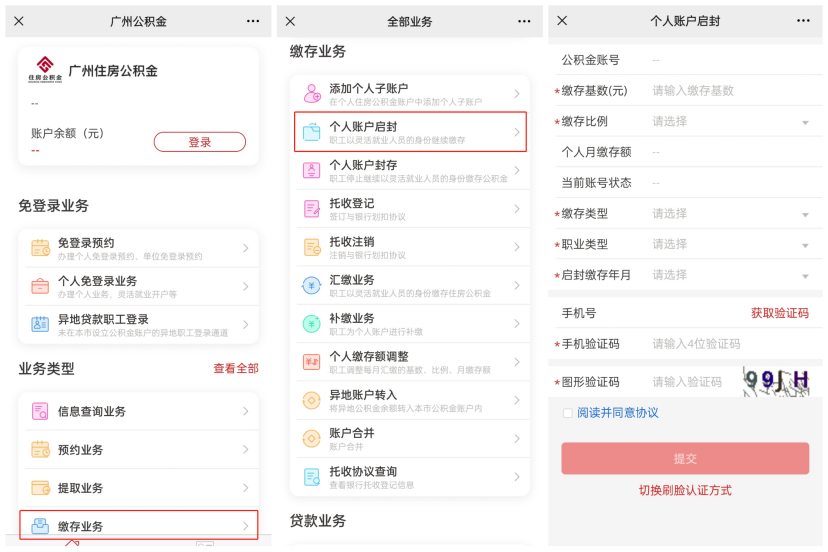The height and width of the screenshot is (552, 828).
Task: Click 切换刷脸认证方式 link
Action: click(x=685, y=490)
